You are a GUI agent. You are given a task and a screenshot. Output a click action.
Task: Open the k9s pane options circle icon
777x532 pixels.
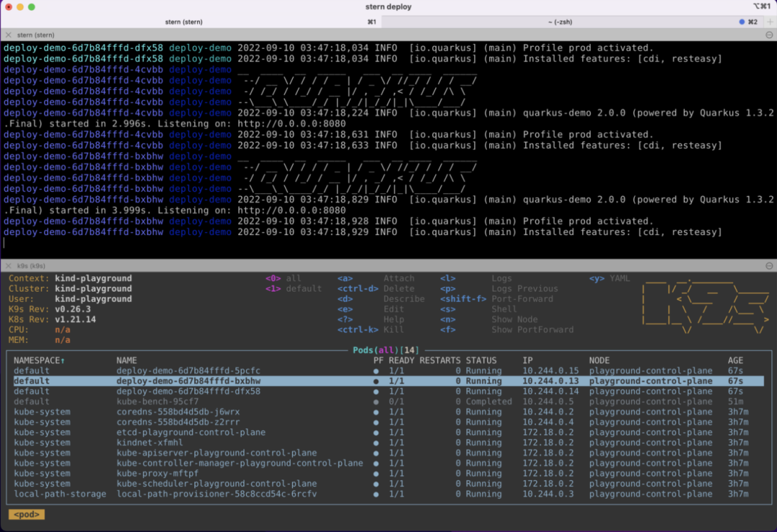[x=769, y=266]
